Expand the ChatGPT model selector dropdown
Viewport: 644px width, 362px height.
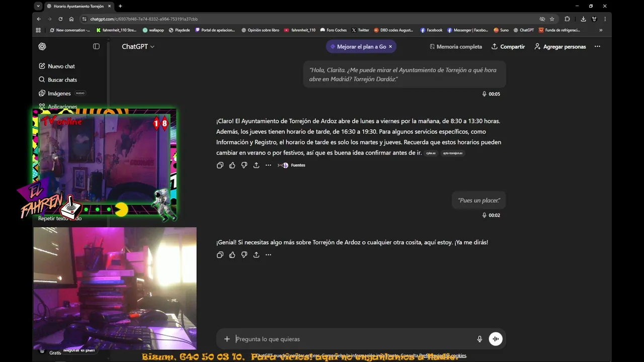coord(138,46)
